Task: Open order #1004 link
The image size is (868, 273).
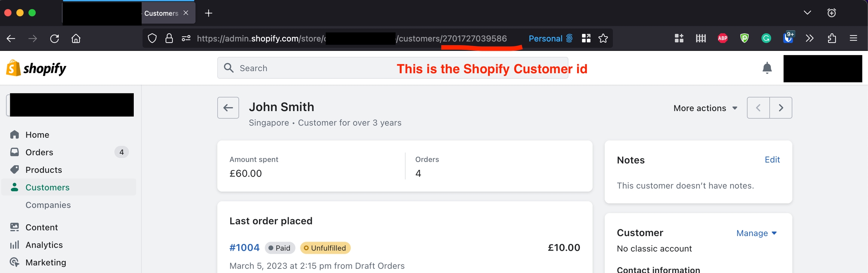Action: (x=245, y=248)
